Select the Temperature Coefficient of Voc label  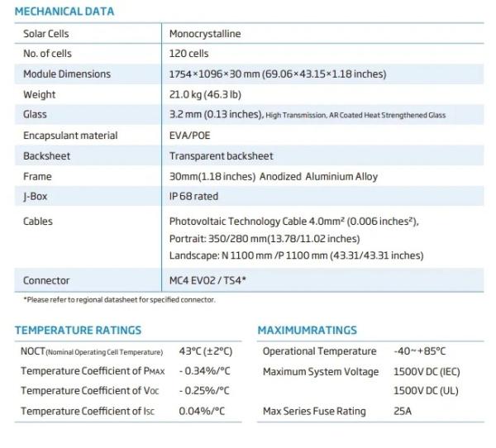click(89, 391)
